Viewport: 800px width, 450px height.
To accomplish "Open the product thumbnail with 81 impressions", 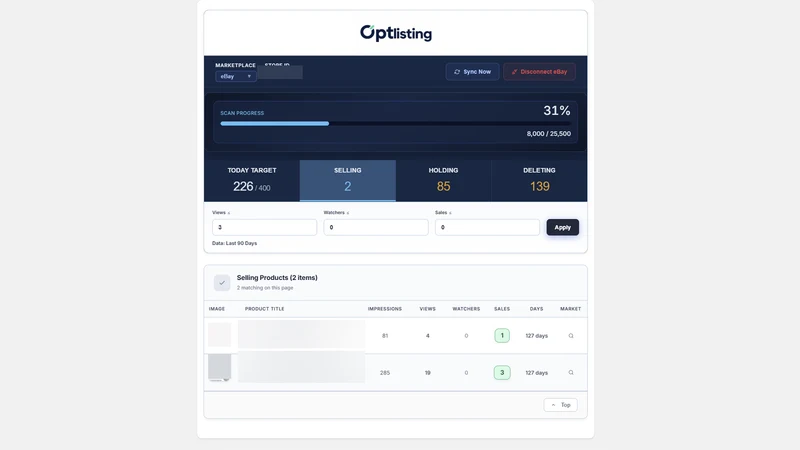I will [219, 335].
